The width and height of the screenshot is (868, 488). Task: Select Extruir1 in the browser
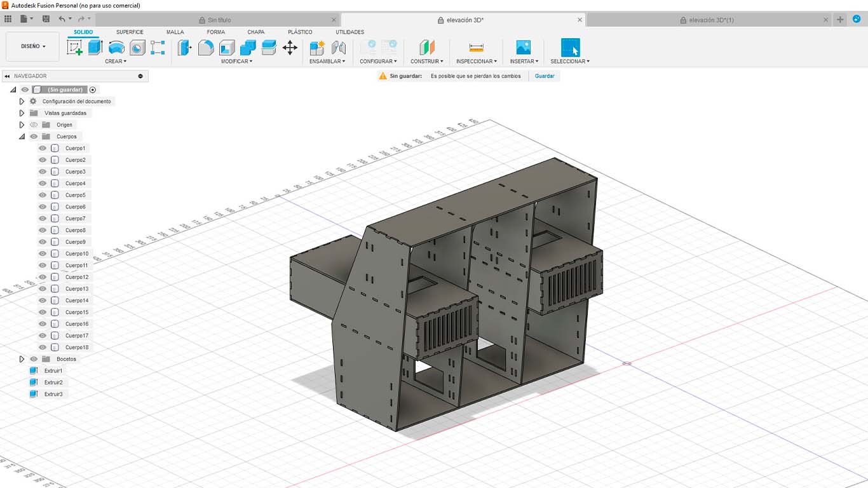click(53, 371)
